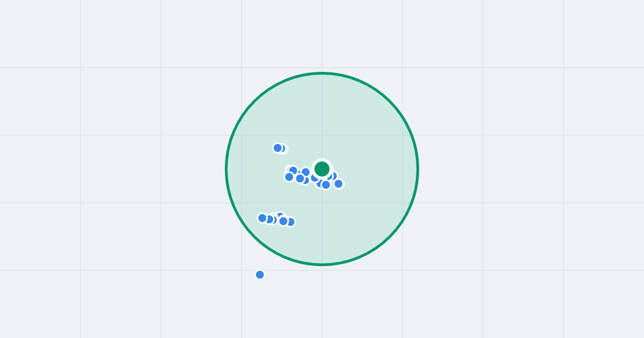Click the topmost point of the green circle outline
Image resolution: width=644 pixels, height=338 pixels.
pos(322,73)
